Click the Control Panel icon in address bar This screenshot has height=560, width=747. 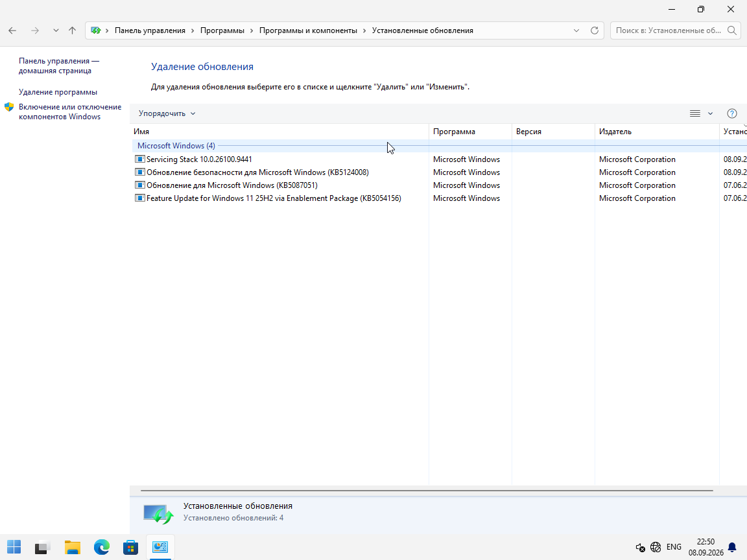coord(96,30)
